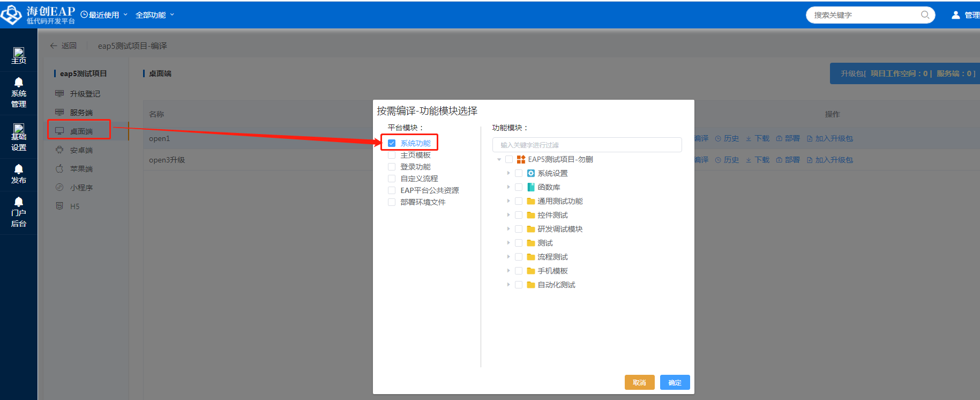Uncheck the 系统功能 checkbox
This screenshot has height=400, width=980.
(x=392, y=143)
